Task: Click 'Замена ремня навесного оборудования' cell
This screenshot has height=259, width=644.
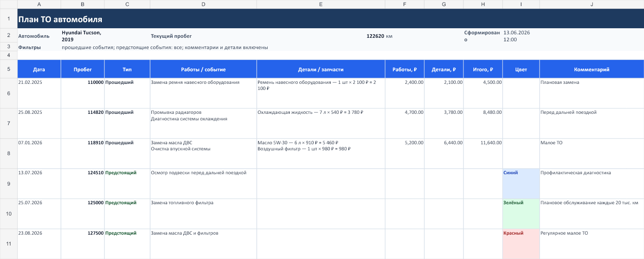Action: [203, 93]
